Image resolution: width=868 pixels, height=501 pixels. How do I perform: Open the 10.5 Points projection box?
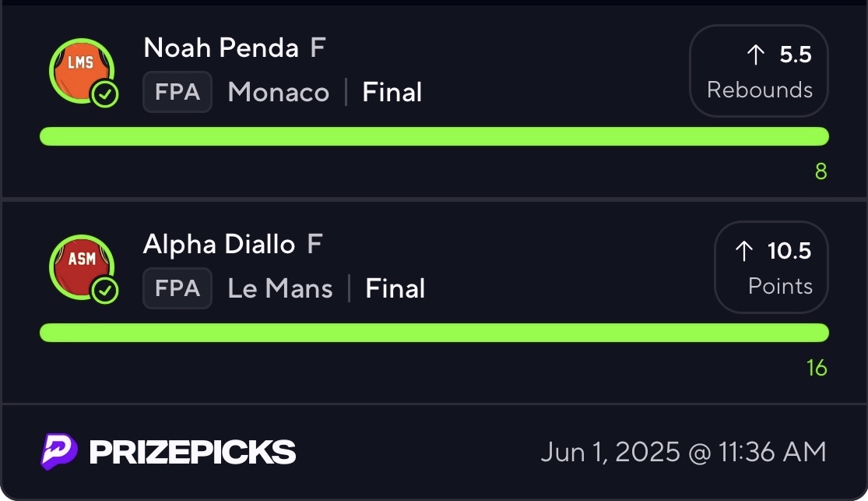(x=771, y=267)
